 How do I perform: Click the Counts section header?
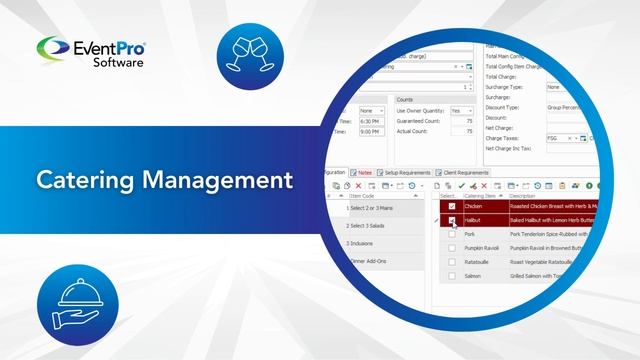click(435, 100)
